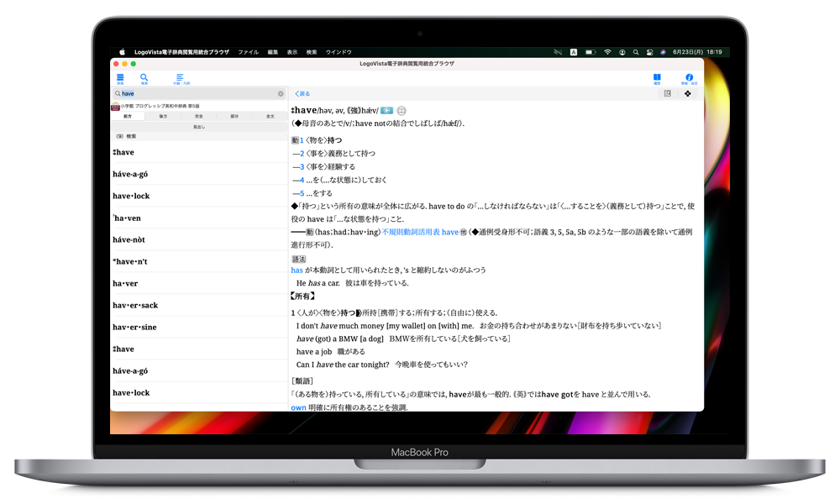Click the input source A icon

pos(574,52)
